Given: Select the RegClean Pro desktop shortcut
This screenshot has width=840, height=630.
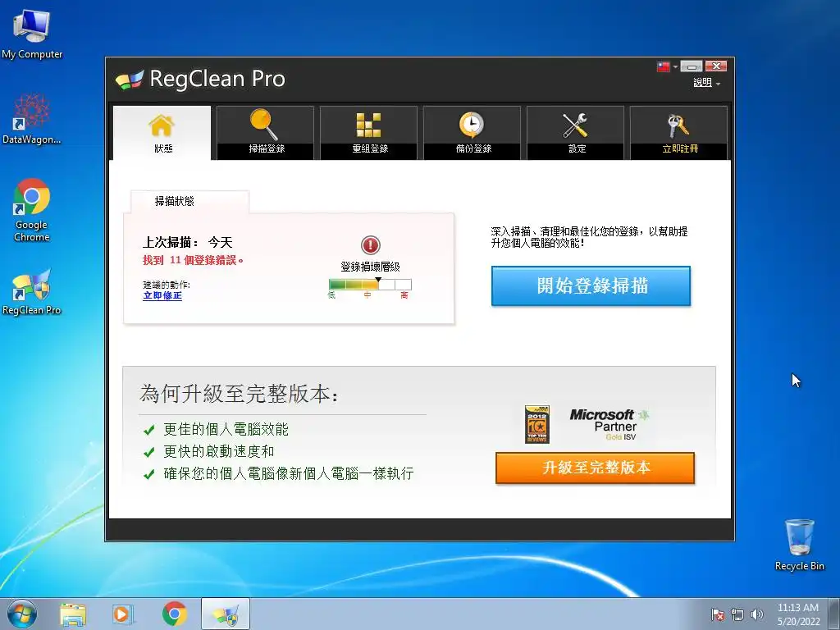Looking at the screenshot, I should (32, 291).
